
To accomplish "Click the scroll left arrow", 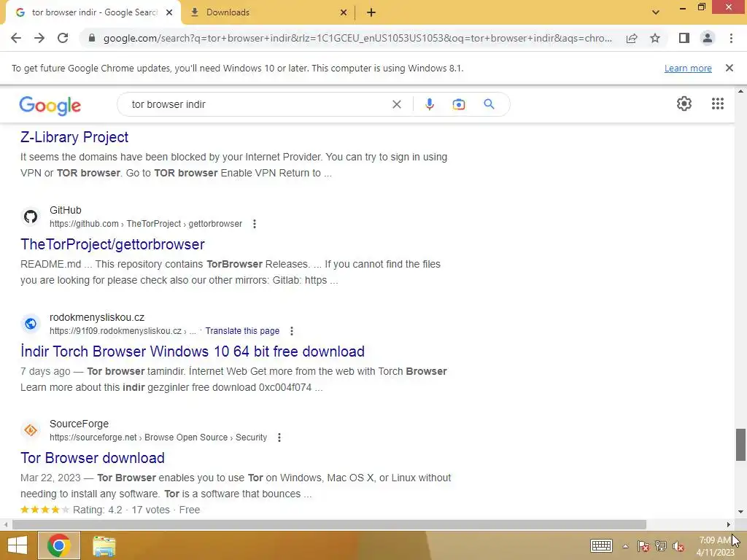I will tap(5, 525).
